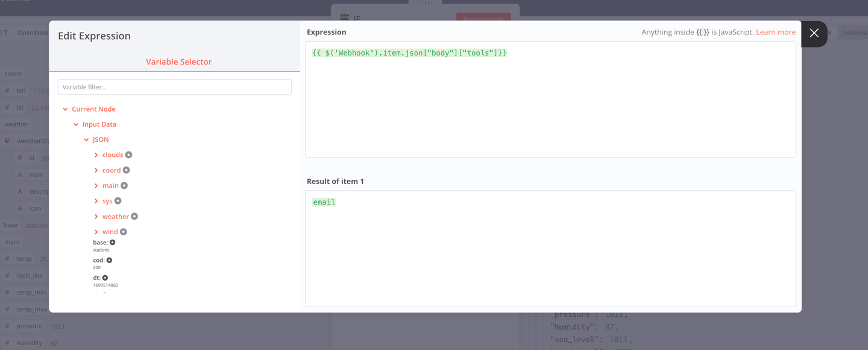This screenshot has width=868, height=350.
Task: Click the '200' value under cod
Action: [x=97, y=267]
